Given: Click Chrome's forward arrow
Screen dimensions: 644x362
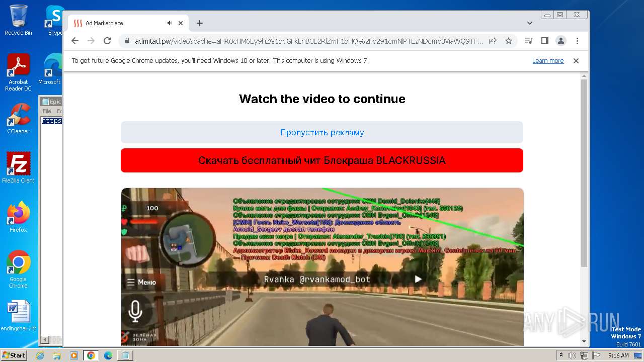Looking at the screenshot, I should pos(91,41).
